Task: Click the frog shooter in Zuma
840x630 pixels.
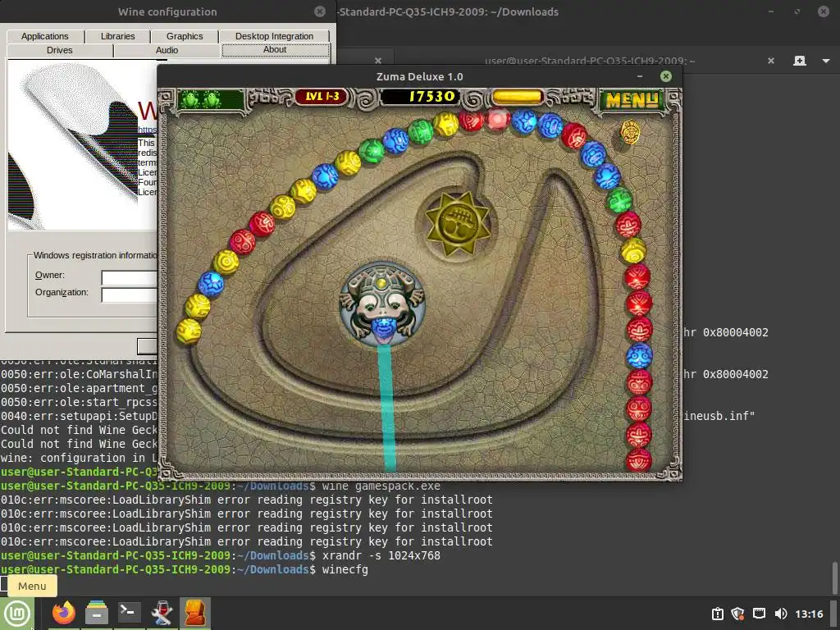Action: [x=382, y=305]
